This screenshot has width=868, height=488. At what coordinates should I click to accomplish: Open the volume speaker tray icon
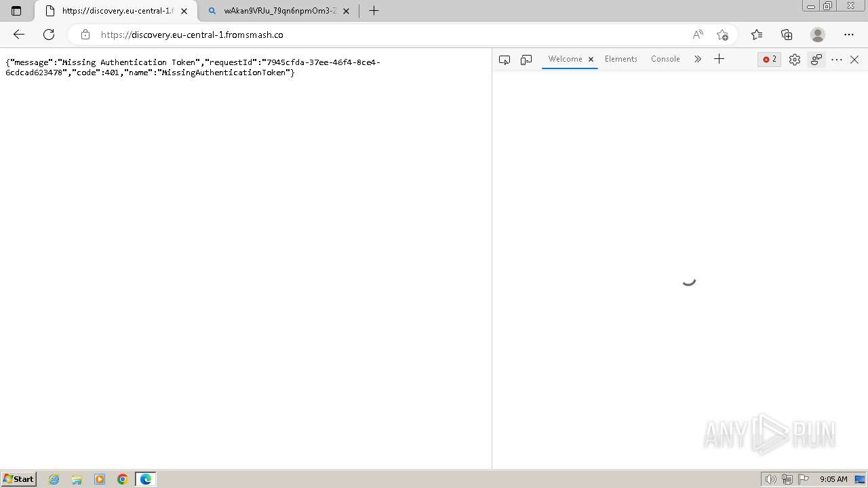[770, 479]
